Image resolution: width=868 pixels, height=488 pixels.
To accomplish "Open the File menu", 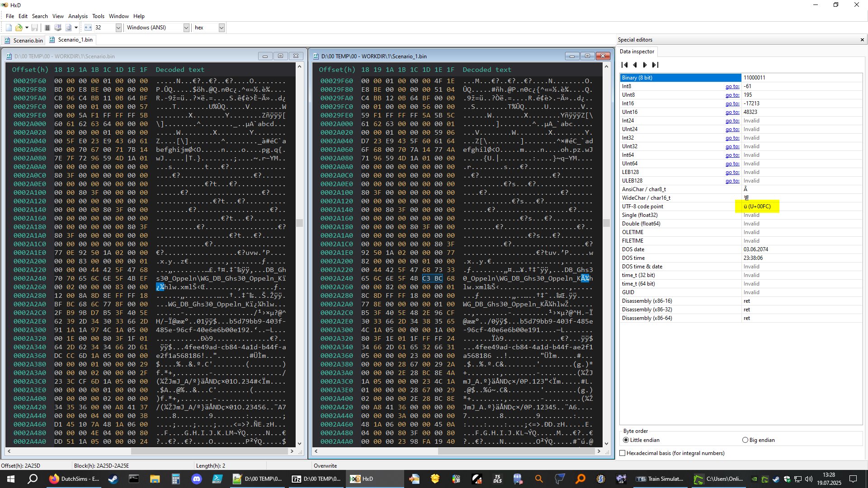I will [x=10, y=16].
